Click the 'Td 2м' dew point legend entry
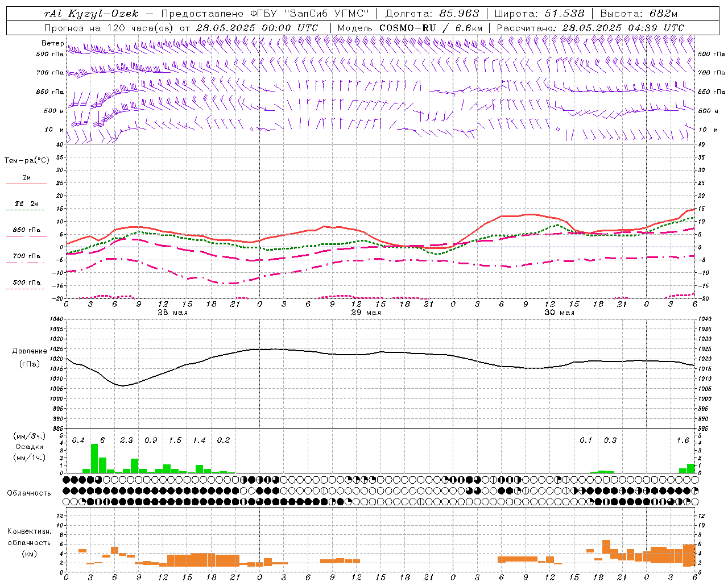 pos(26,203)
